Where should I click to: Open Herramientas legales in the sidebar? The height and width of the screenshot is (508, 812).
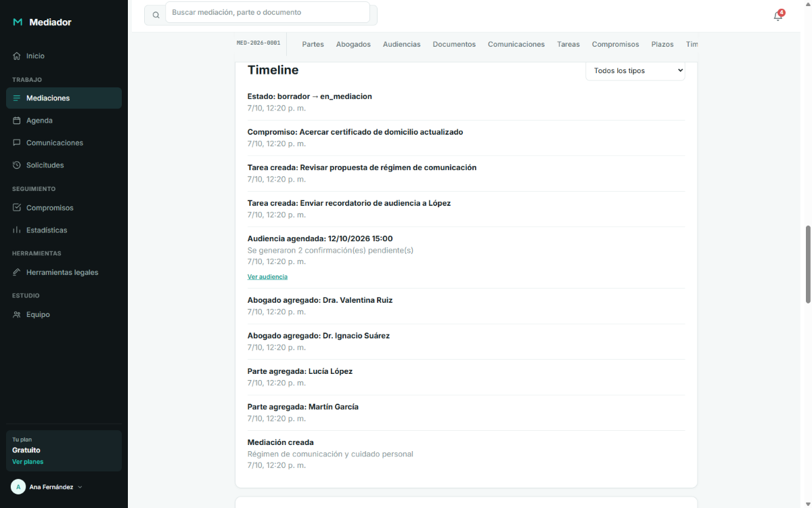tap(64, 272)
